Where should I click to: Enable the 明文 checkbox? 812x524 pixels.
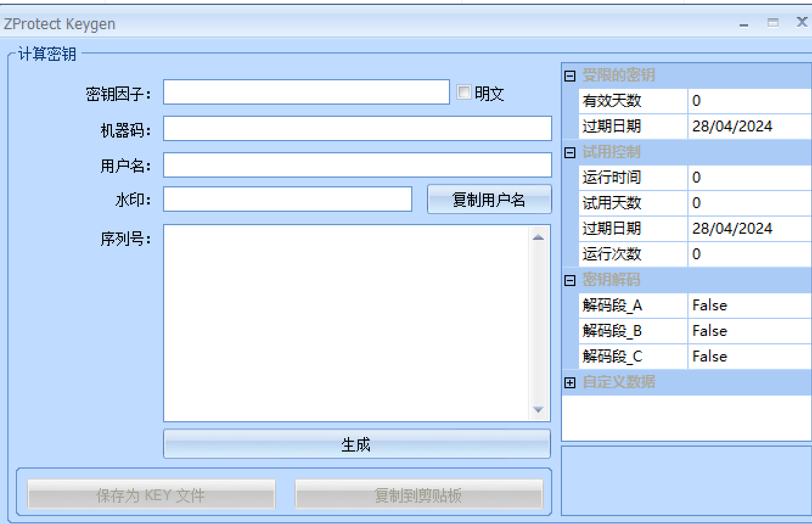464,93
